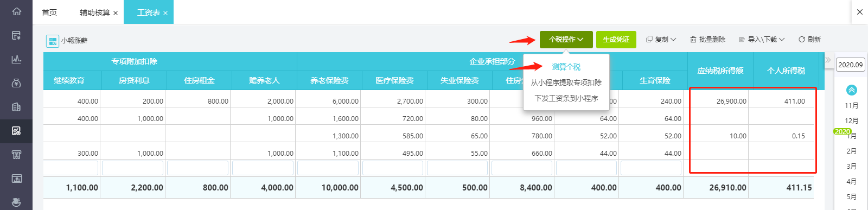Open the home icon in sidebar
Image resolution: width=868 pixels, height=210 pixels.
tap(16, 11)
